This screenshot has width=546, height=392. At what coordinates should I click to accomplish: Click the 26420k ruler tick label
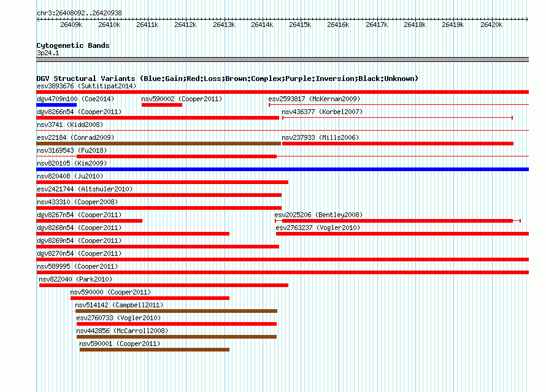(x=491, y=25)
